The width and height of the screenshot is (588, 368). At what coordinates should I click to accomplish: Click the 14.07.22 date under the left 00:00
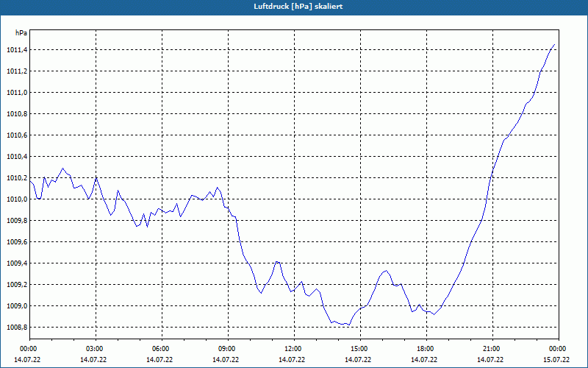pos(27,360)
